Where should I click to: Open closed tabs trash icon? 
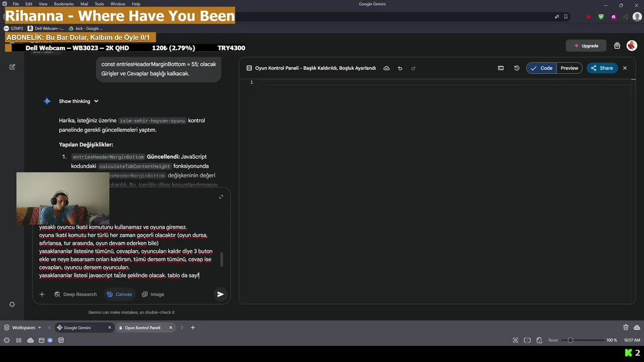(626, 327)
